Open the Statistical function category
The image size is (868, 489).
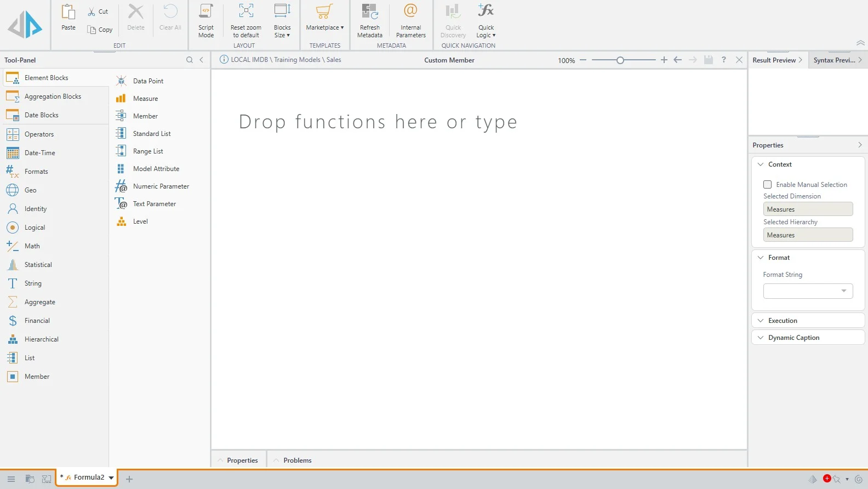[55, 265]
